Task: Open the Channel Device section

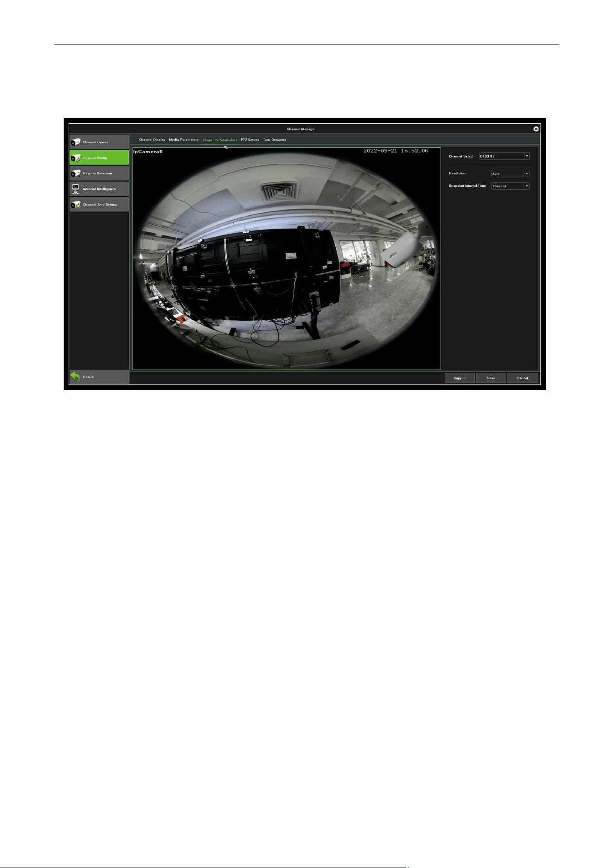Action: [x=99, y=142]
